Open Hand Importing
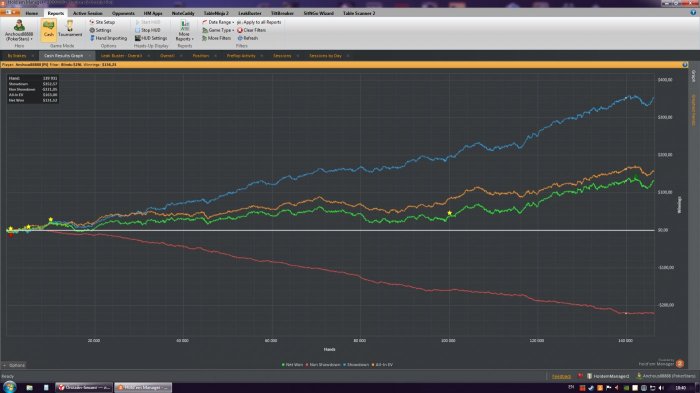700x393 pixels. click(108, 38)
